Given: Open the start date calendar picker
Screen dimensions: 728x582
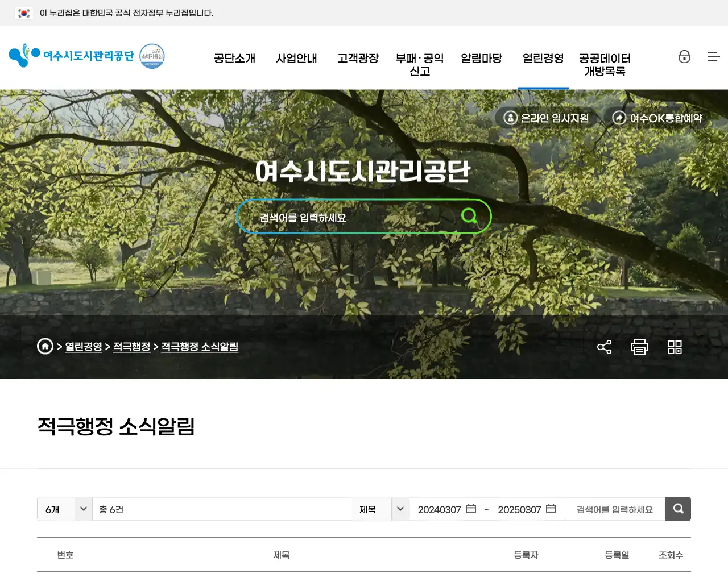Looking at the screenshot, I should (471, 509).
